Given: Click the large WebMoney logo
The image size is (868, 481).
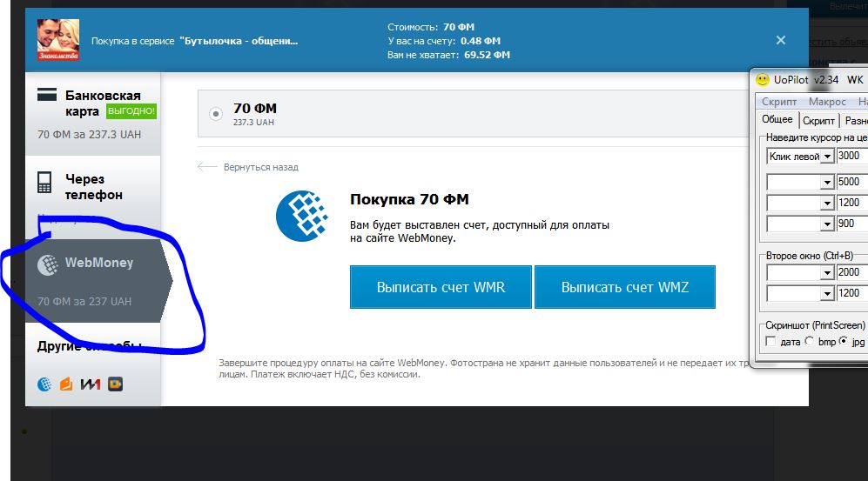Looking at the screenshot, I should click(x=302, y=216).
